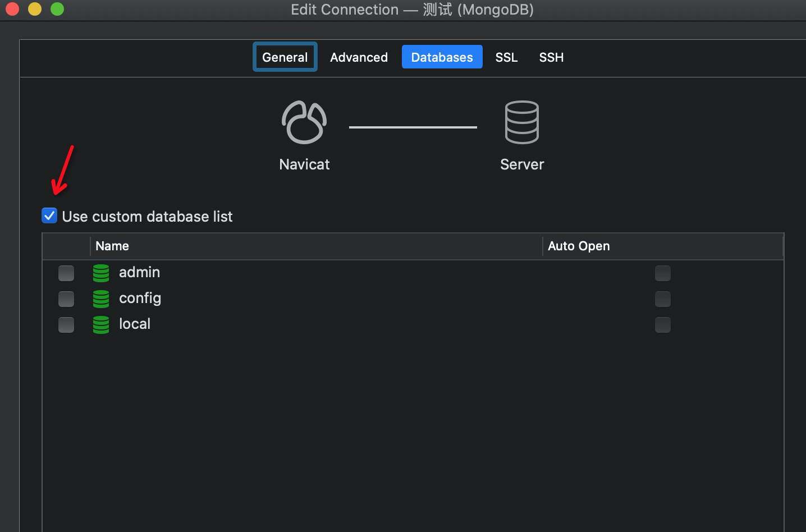Select the admin database name

pyautogui.click(x=139, y=272)
